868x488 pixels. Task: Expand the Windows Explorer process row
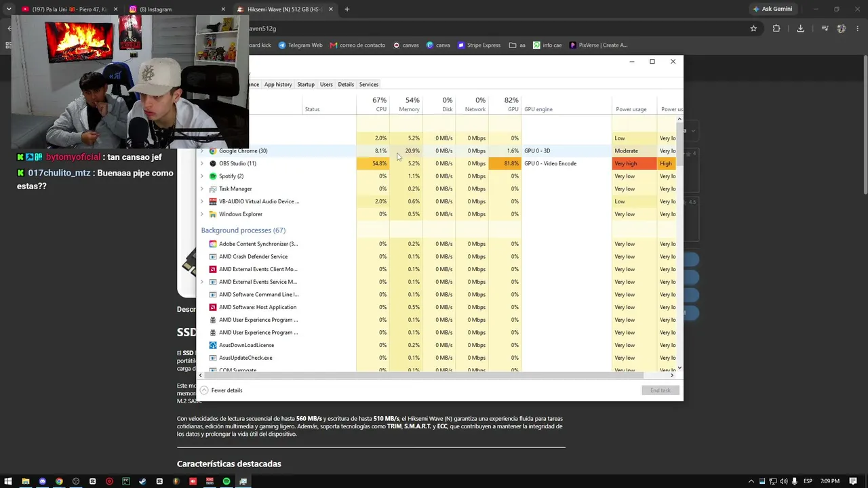click(202, 214)
